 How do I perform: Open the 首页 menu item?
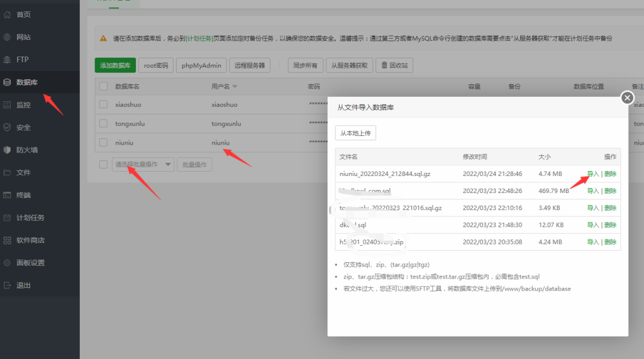click(x=23, y=15)
